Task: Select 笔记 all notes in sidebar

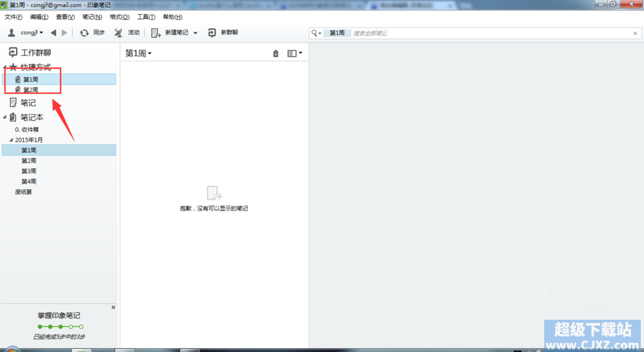Action: (23, 103)
